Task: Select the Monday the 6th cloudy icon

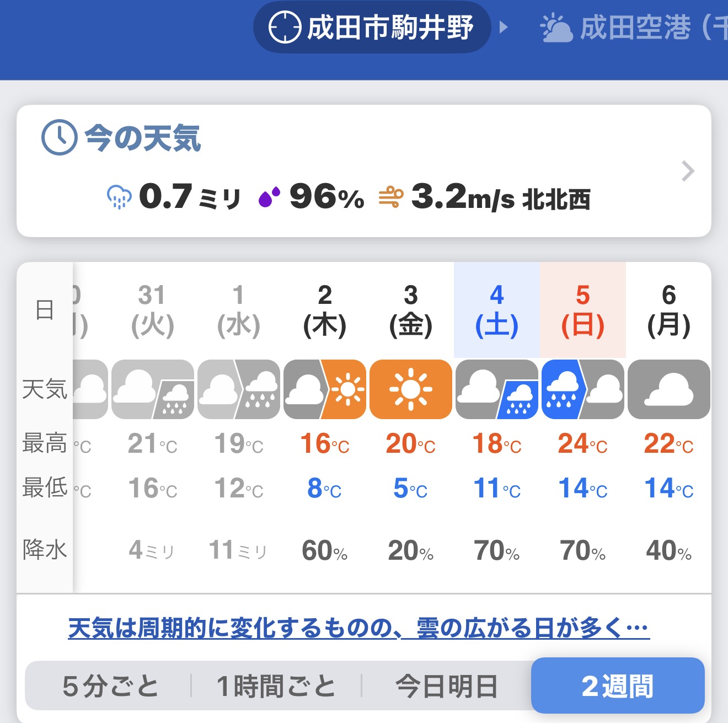Action: click(669, 389)
